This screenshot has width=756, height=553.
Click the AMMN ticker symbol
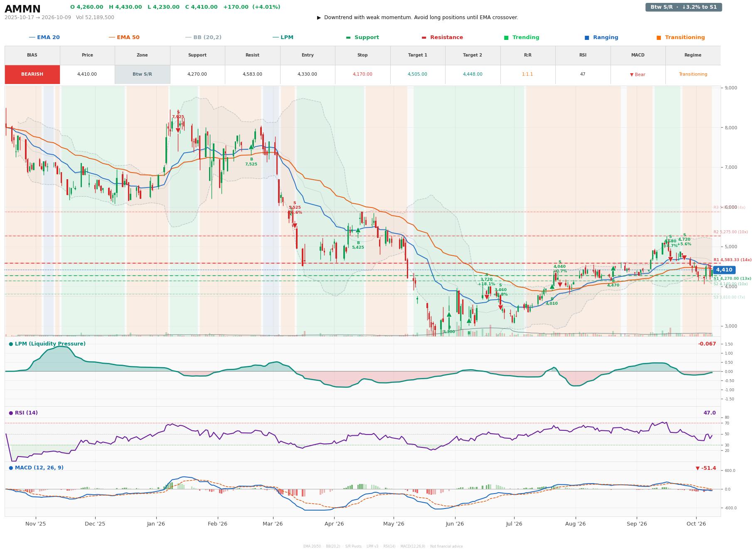click(22, 9)
